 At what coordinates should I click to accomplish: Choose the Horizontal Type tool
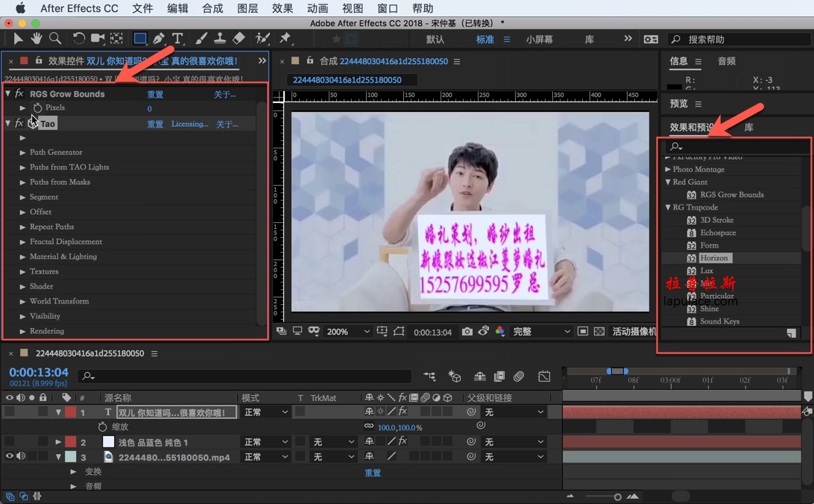coord(178,38)
